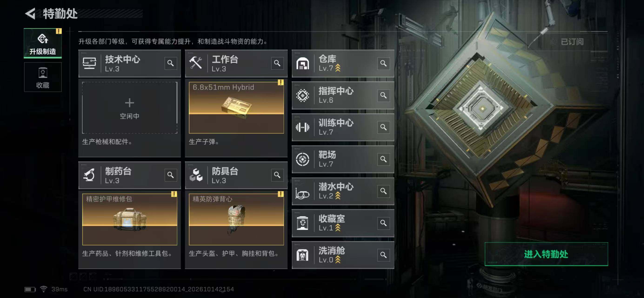Open the 收藏室 department row

click(x=343, y=223)
